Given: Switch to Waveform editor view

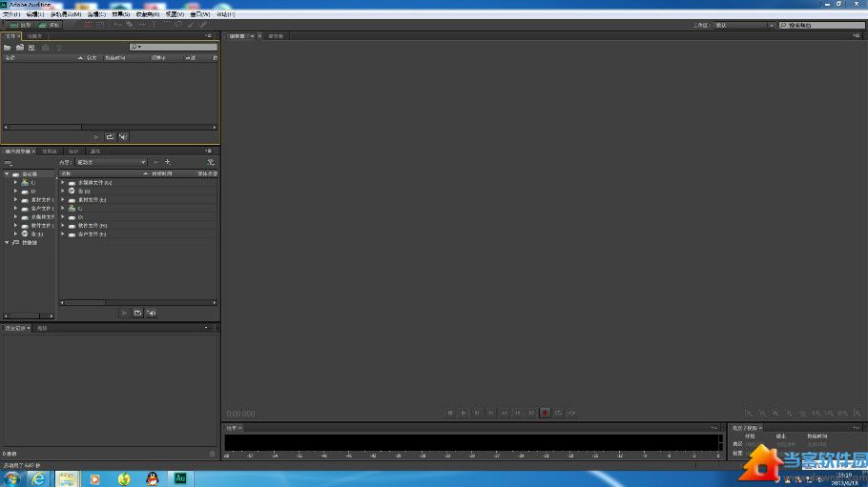Looking at the screenshot, I should (22, 25).
